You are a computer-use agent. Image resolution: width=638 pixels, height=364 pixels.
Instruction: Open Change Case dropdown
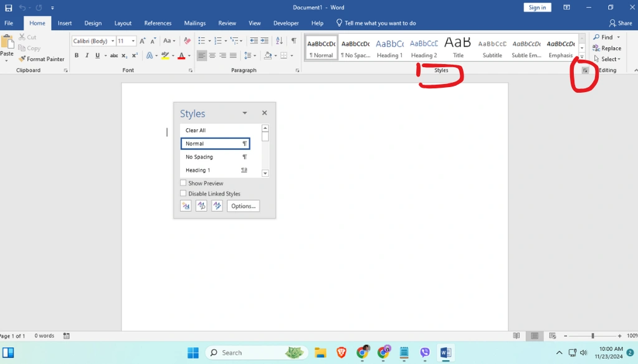[x=169, y=40]
